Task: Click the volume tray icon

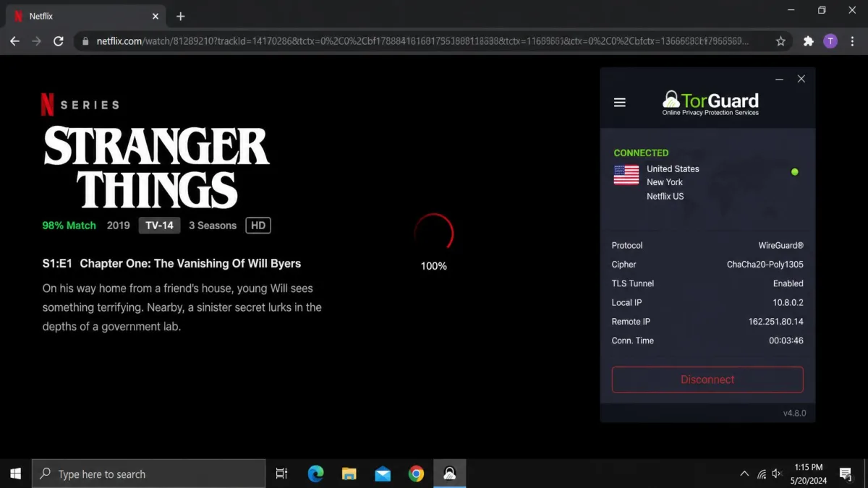Action: point(778,474)
